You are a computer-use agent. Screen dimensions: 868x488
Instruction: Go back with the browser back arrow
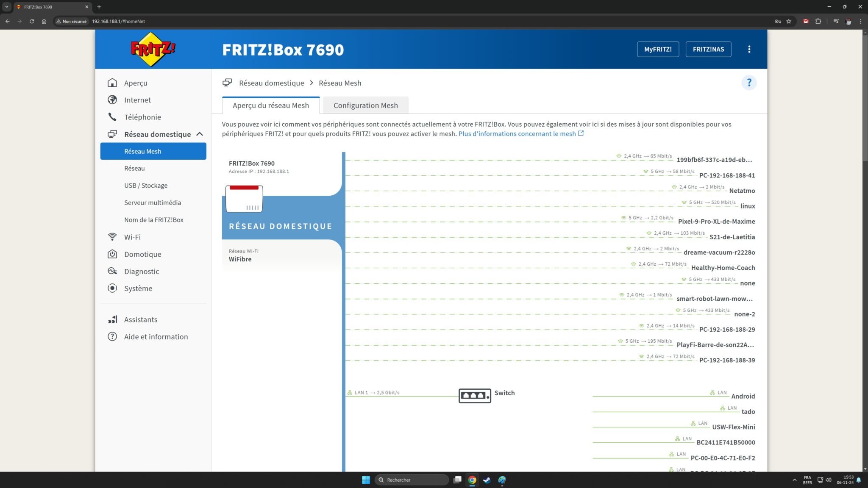pyautogui.click(x=7, y=21)
